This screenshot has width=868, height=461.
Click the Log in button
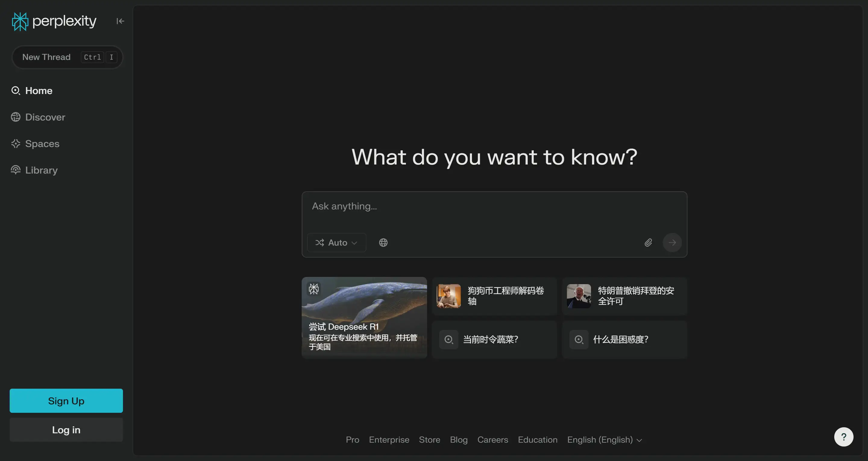pyautogui.click(x=66, y=430)
